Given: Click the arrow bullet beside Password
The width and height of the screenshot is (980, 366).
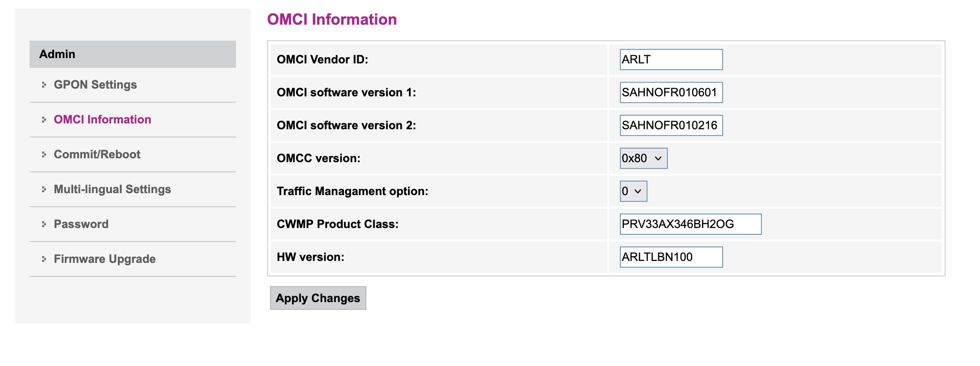Looking at the screenshot, I should point(44,224).
